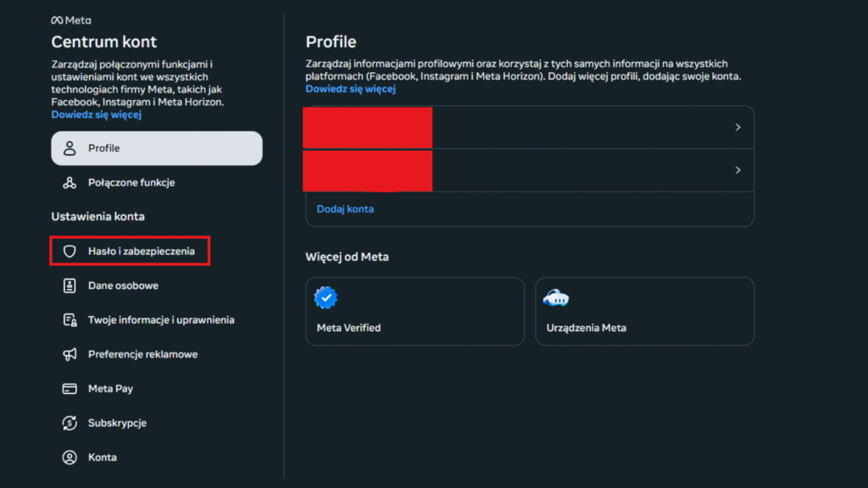Open Twoje informacje i uprawnienia
Viewport: 868px width, 488px height.
pyautogui.click(x=157, y=319)
